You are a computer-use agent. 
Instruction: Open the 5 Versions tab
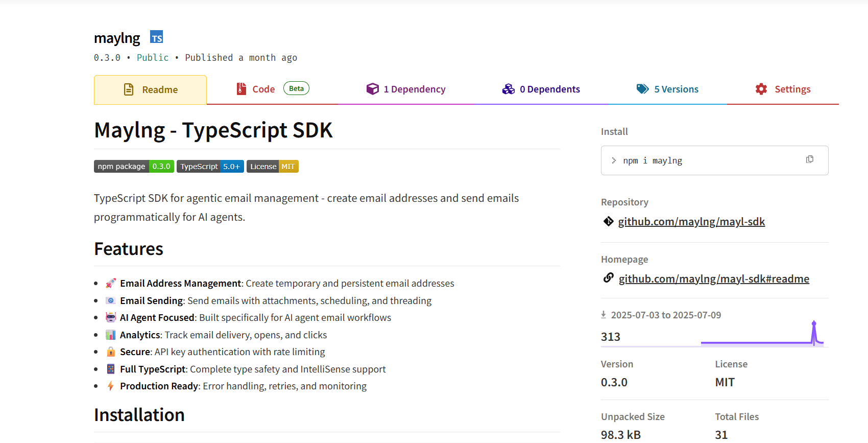pos(668,89)
